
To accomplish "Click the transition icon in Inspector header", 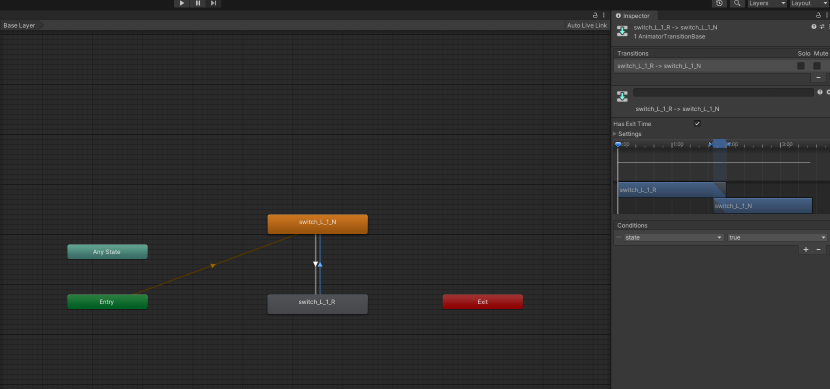I will click(x=622, y=32).
